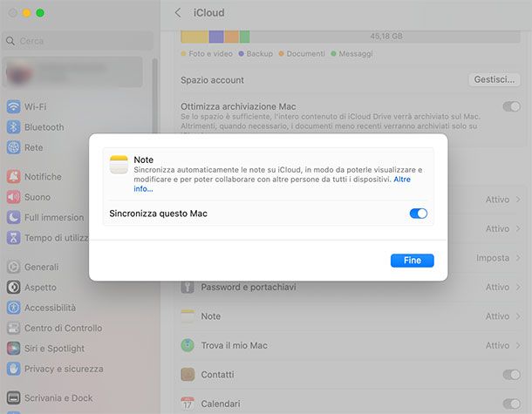Expand the Imposta row chevron

(518, 258)
